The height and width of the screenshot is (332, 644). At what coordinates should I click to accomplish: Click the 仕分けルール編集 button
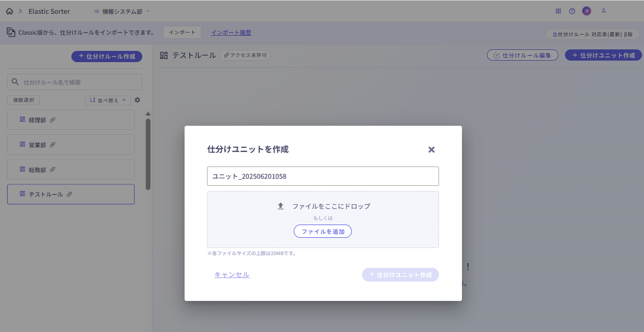[x=523, y=55]
